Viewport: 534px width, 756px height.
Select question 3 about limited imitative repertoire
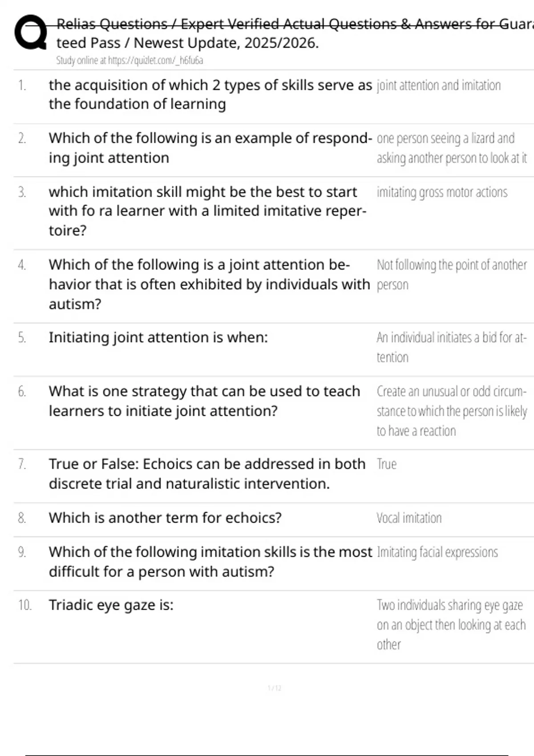pos(207,211)
